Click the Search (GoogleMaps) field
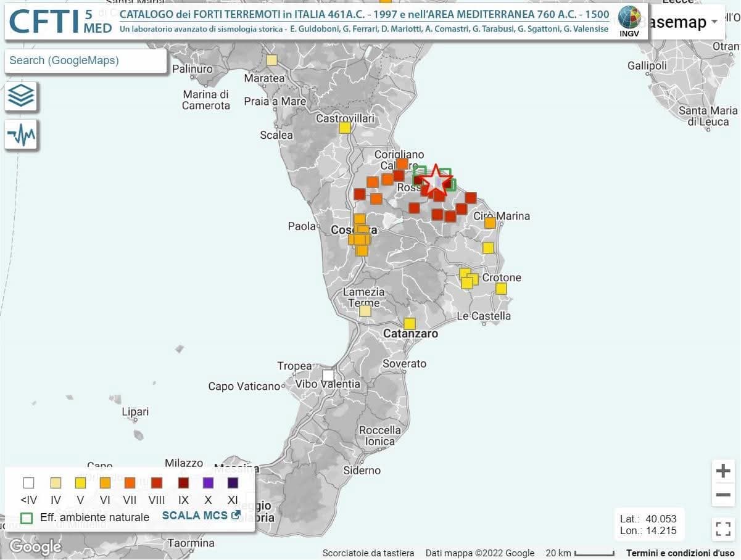741x560 pixels. click(86, 60)
